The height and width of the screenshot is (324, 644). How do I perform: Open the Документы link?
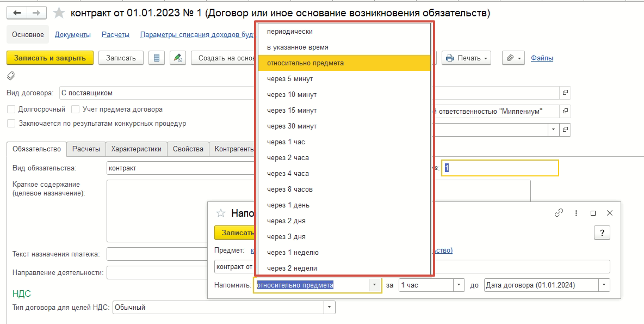(x=73, y=34)
